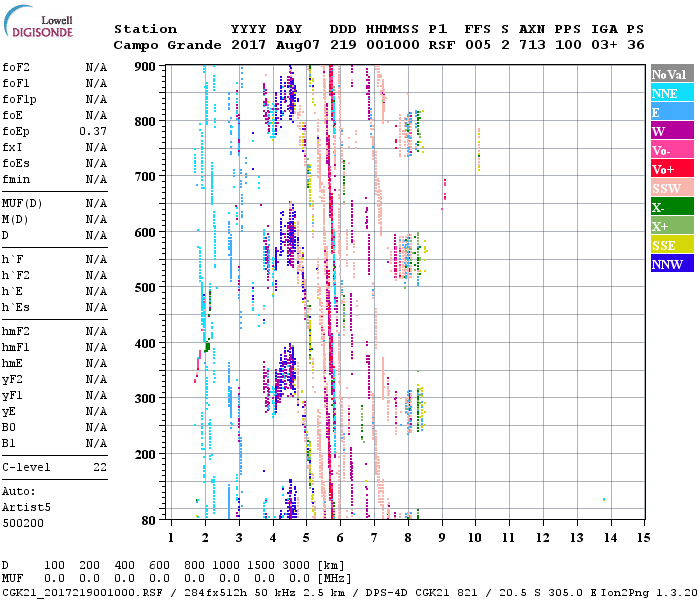Click the Vo+ red legend swatch

(x=671, y=169)
